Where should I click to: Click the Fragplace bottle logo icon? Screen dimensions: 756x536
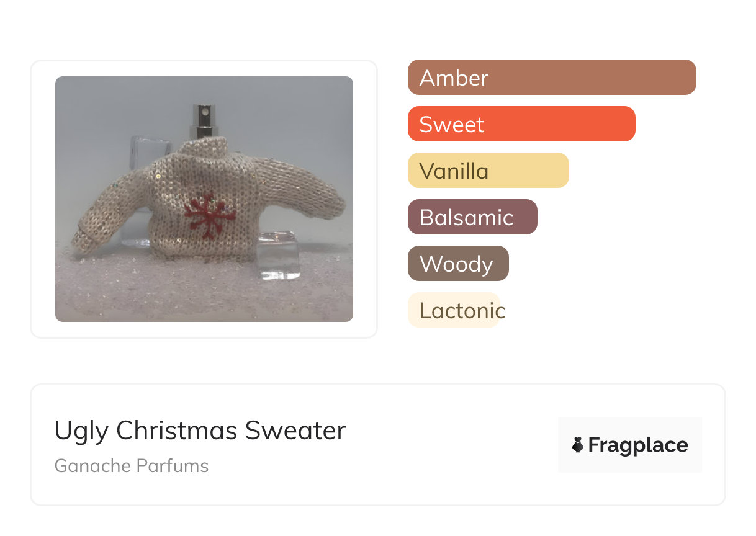pos(578,445)
